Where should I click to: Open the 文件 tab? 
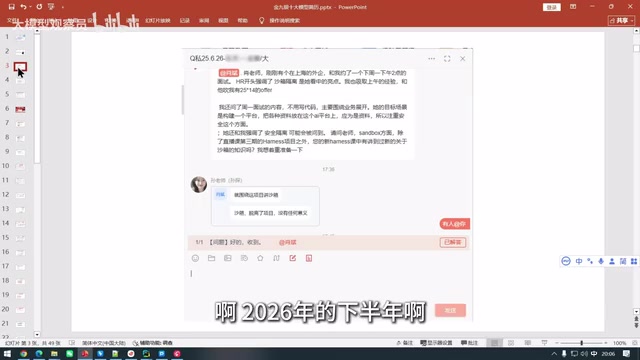pyautogui.click(x=12, y=20)
